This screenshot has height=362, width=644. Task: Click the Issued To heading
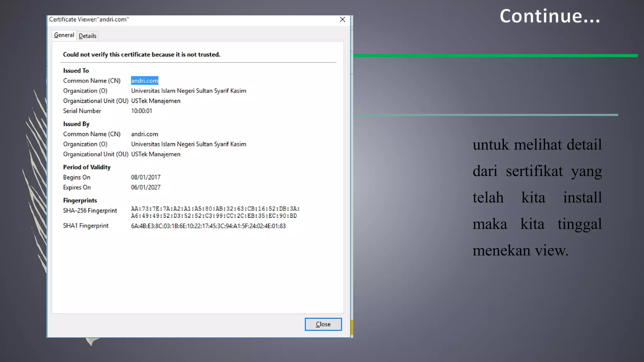76,71
